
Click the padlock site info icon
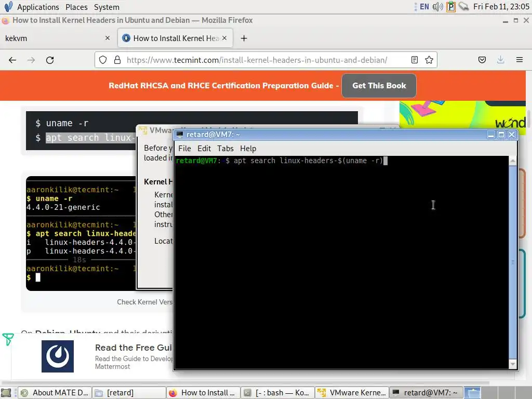pos(117,60)
